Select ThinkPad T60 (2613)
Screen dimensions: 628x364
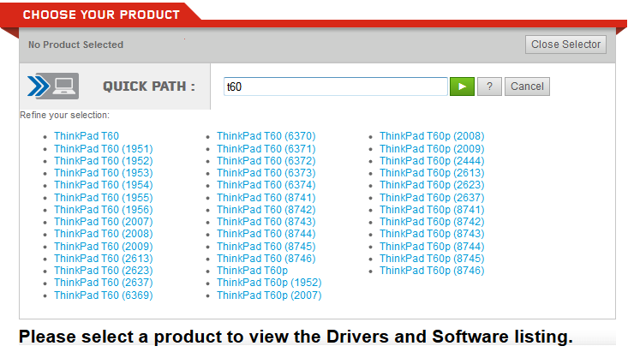104,259
